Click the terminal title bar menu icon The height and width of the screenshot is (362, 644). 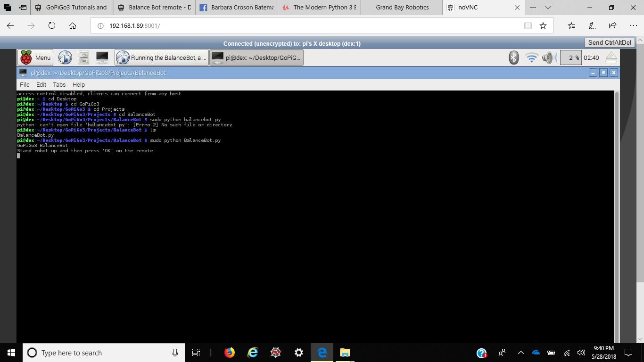click(23, 73)
